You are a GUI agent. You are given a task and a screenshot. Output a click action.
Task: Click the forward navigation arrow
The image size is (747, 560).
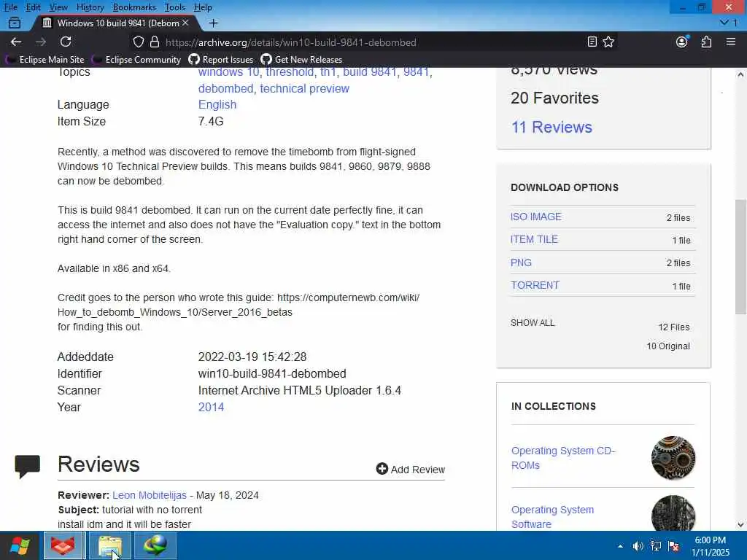[41, 42]
